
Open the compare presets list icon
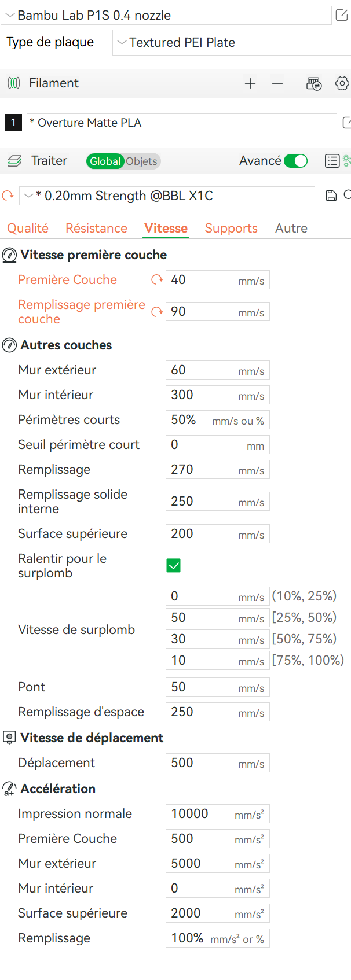pyautogui.click(x=332, y=161)
